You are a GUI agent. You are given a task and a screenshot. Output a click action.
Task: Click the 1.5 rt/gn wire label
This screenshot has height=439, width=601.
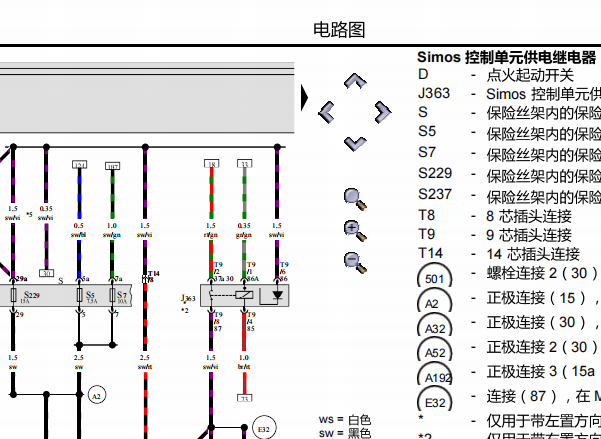211,230
